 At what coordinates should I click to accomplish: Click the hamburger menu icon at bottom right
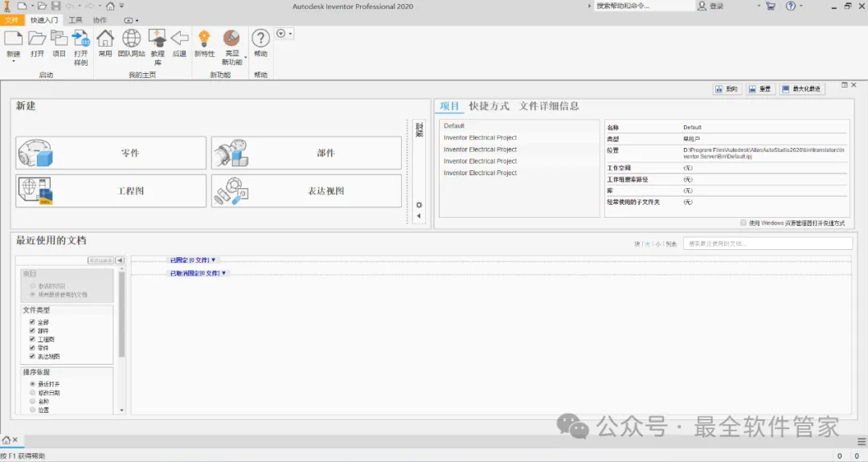coord(862,442)
